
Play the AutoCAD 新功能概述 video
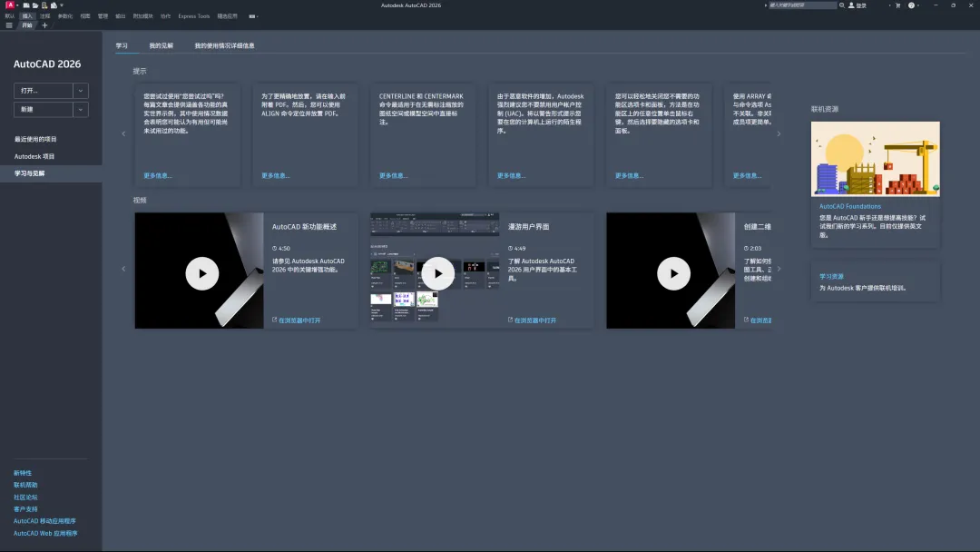point(201,273)
